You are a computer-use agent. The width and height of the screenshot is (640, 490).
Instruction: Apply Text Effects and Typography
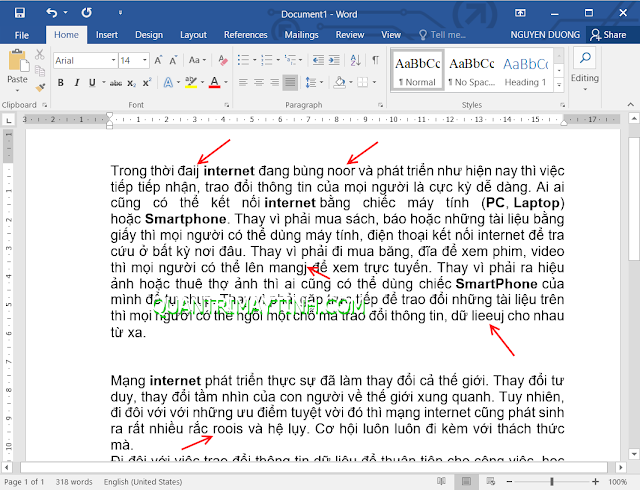[168, 83]
